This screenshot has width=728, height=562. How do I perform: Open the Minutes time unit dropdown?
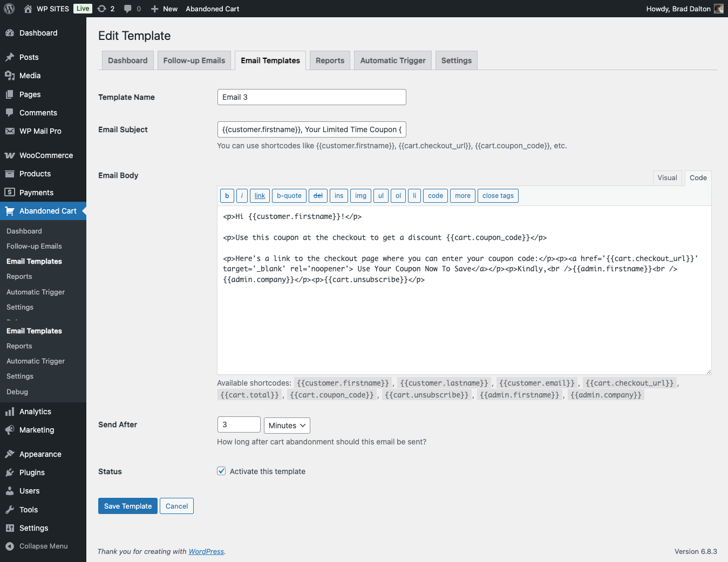click(287, 426)
